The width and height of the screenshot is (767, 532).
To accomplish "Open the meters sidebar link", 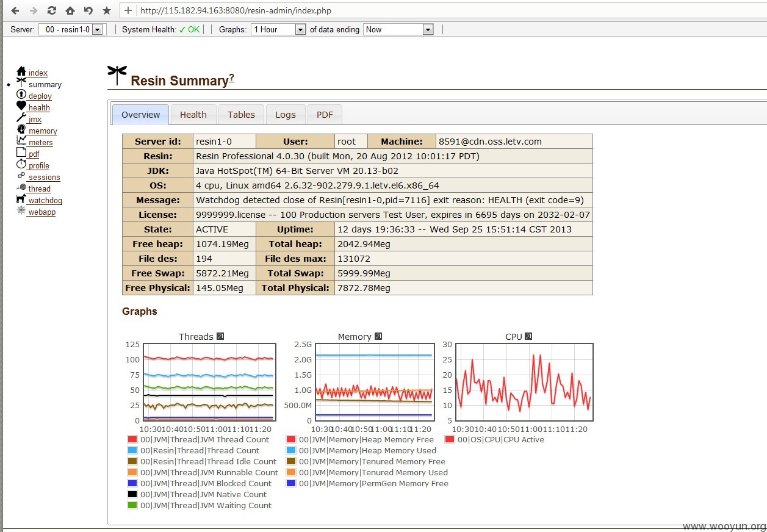I will (x=41, y=143).
